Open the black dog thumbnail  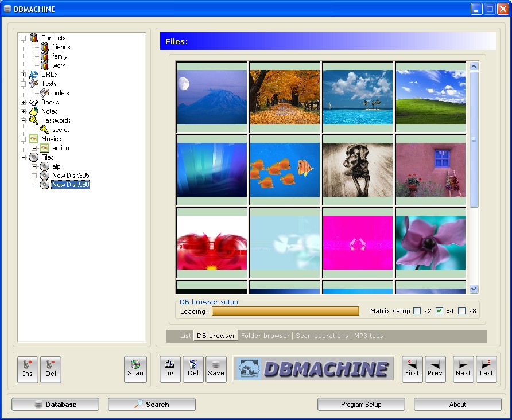pos(358,170)
